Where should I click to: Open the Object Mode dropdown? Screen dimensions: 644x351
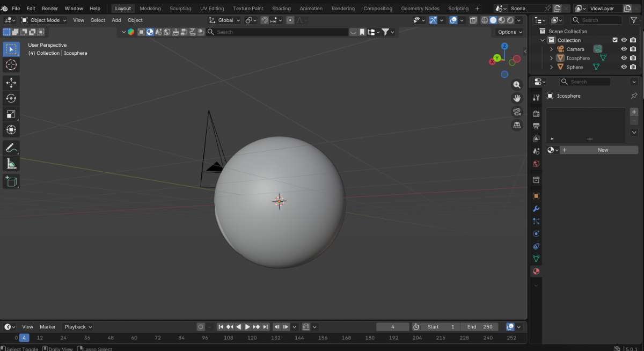tap(44, 20)
